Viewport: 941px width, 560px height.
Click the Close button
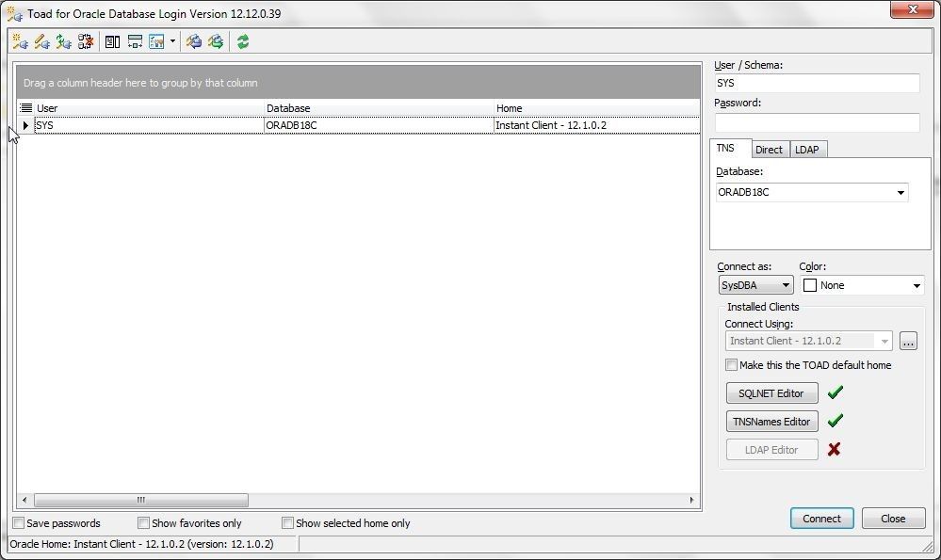[893, 519]
